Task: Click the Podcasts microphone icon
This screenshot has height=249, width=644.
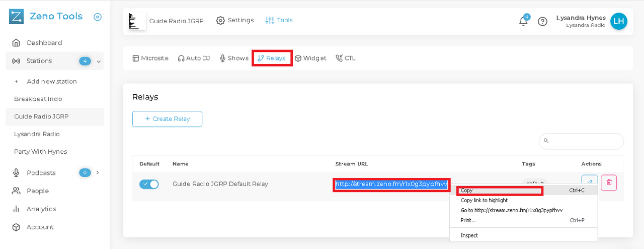Action: (x=16, y=173)
